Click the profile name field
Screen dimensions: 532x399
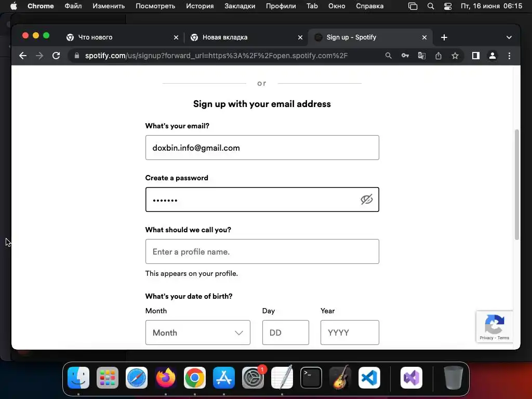click(262, 251)
